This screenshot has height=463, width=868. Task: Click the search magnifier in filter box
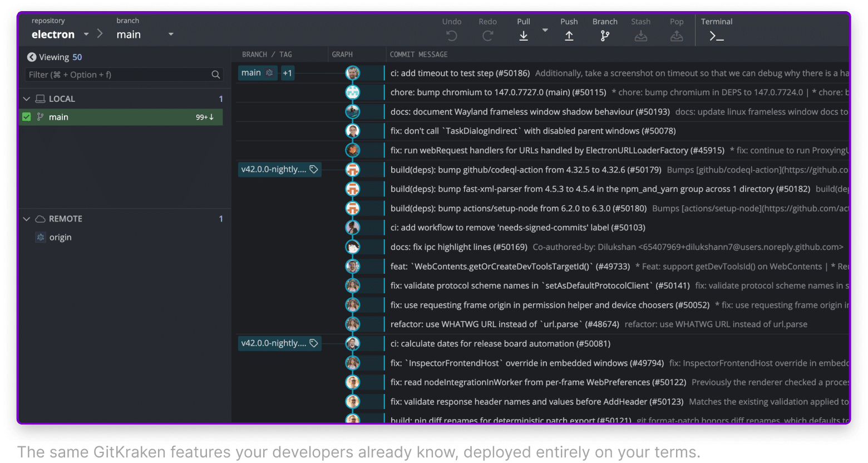coord(216,75)
